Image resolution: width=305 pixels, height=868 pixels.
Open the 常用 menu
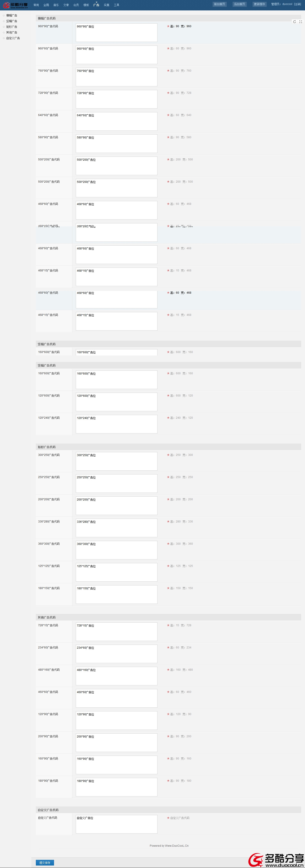36,5
